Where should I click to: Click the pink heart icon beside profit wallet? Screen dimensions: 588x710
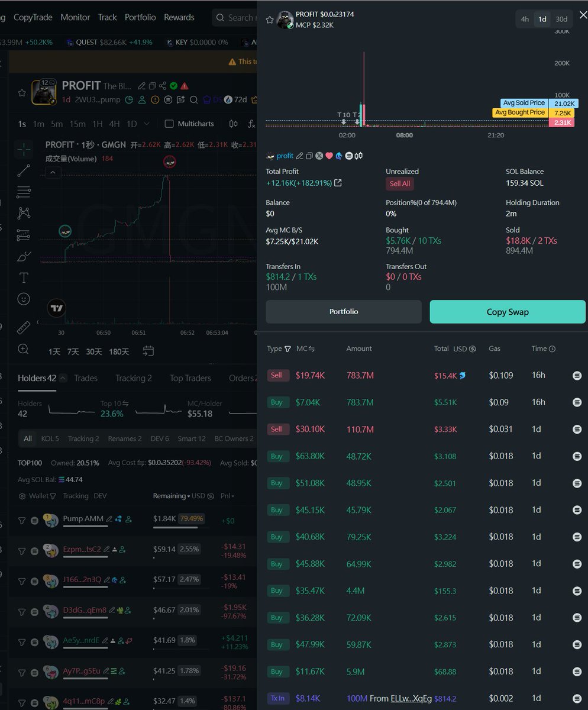click(x=329, y=156)
